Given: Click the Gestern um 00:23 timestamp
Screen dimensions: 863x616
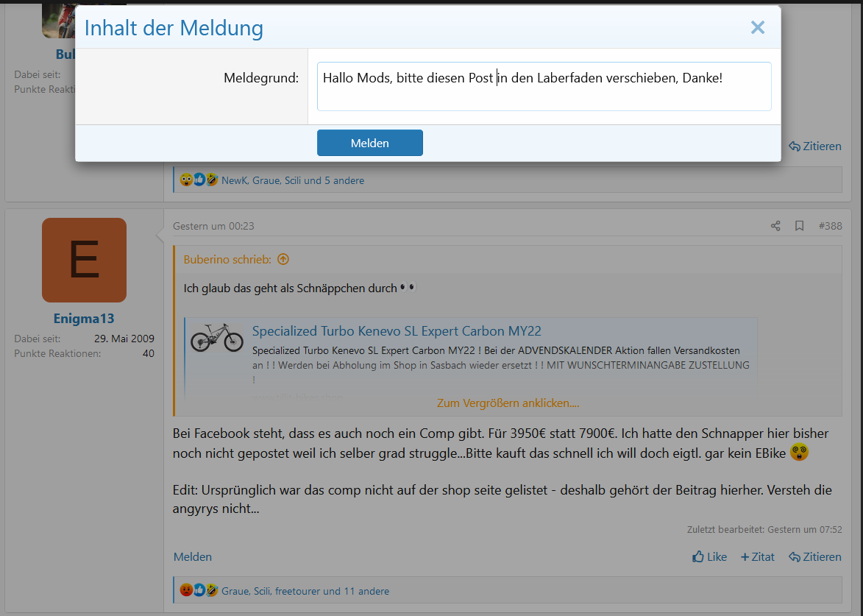Looking at the screenshot, I should pyautogui.click(x=213, y=226).
